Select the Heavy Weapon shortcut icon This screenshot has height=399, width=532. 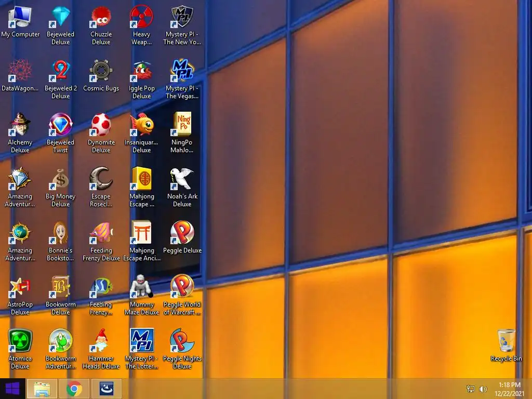tap(141, 17)
